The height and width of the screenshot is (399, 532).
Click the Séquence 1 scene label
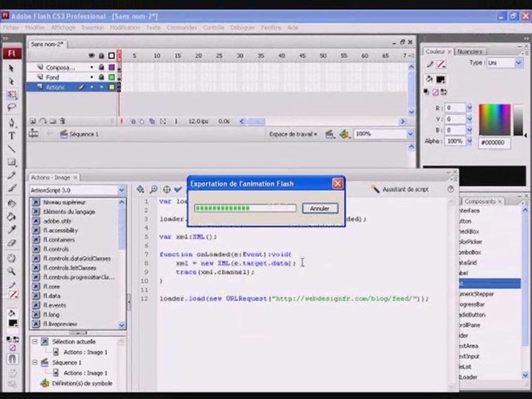pos(84,134)
